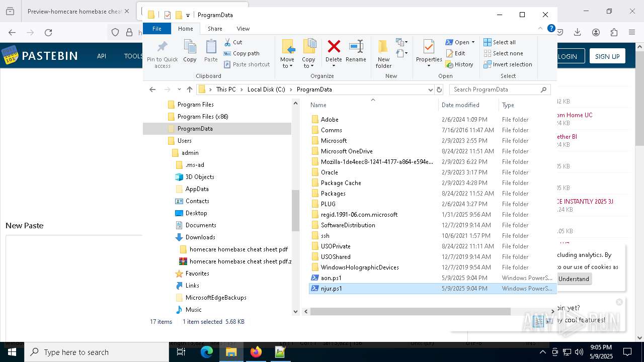
Task: Go back with the Explorer back arrow
Action: point(152,89)
